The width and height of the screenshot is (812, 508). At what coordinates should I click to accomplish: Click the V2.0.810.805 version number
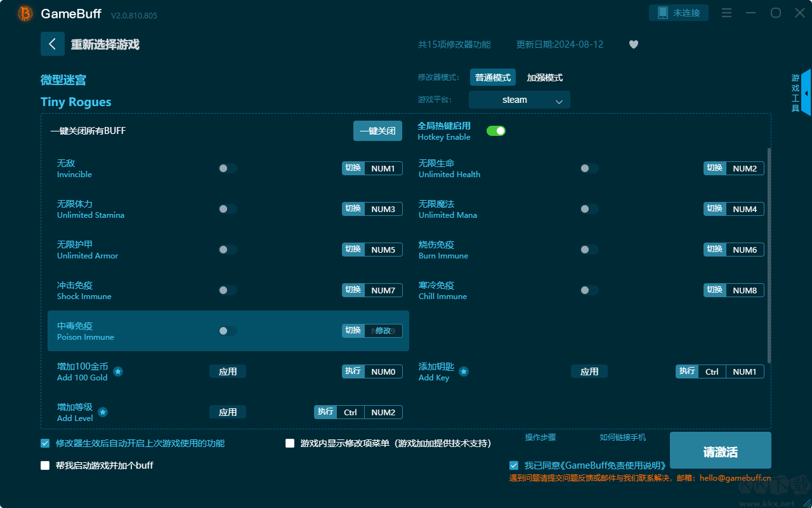(x=134, y=15)
